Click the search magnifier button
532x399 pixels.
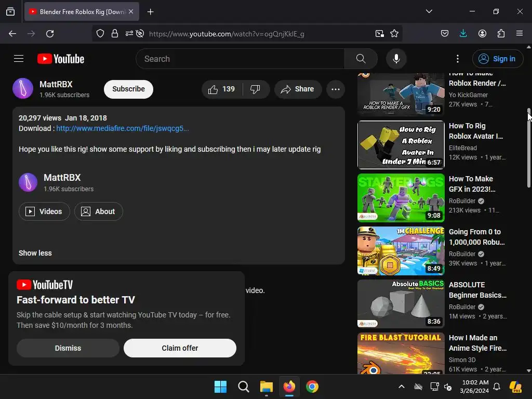click(361, 59)
